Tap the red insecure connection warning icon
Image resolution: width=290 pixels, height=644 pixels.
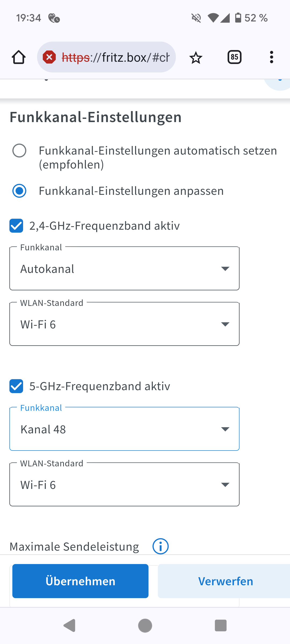(49, 57)
